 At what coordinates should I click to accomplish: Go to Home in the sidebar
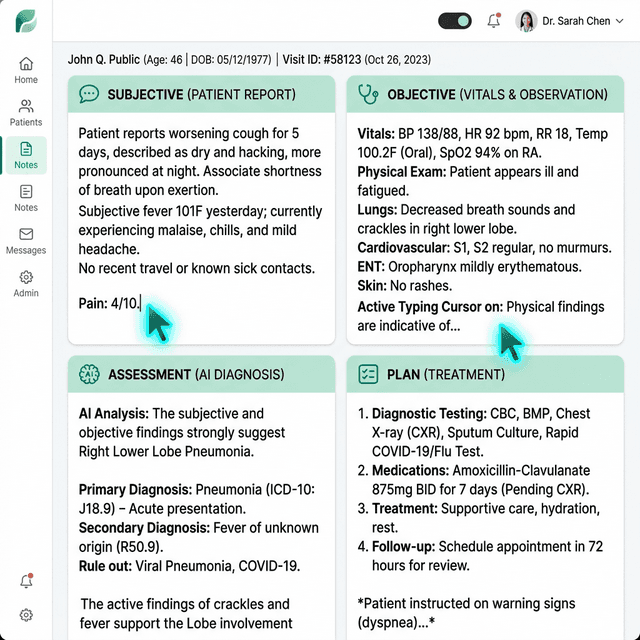pyautogui.click(x=26, y=70)
